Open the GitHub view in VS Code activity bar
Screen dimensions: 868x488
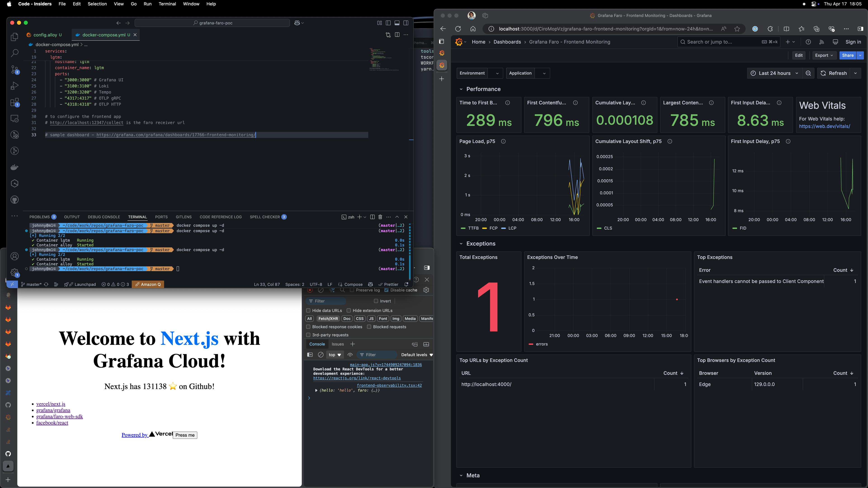coord(14,200)
